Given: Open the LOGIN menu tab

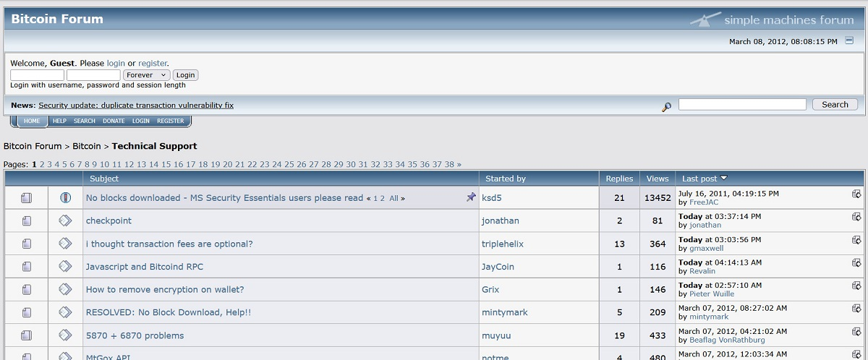Looking at the screenshot, I should click(141, 121).
